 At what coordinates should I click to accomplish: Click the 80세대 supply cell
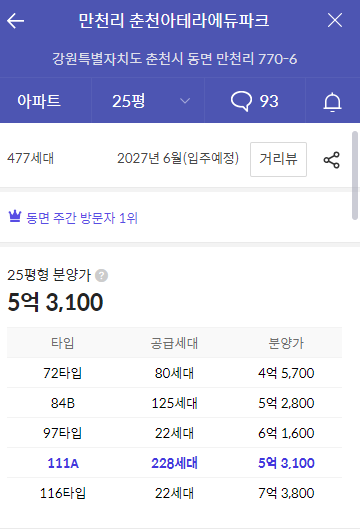click(x=174, y=373)
